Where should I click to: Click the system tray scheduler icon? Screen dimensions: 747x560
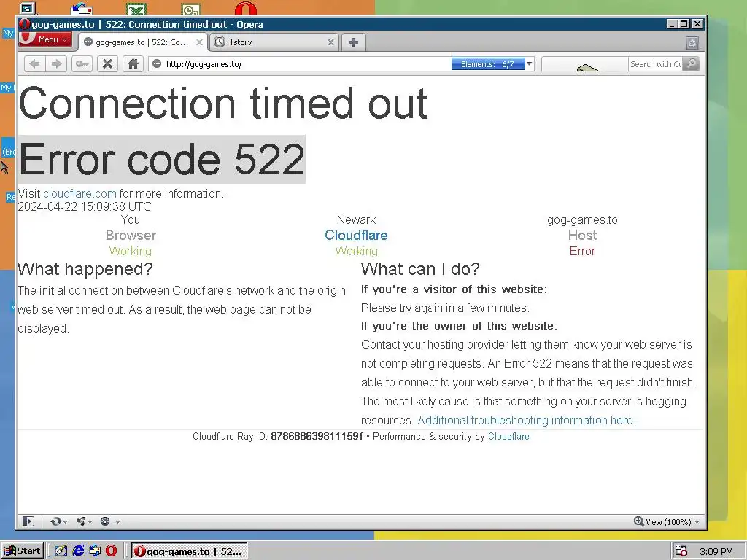point(681,551)
